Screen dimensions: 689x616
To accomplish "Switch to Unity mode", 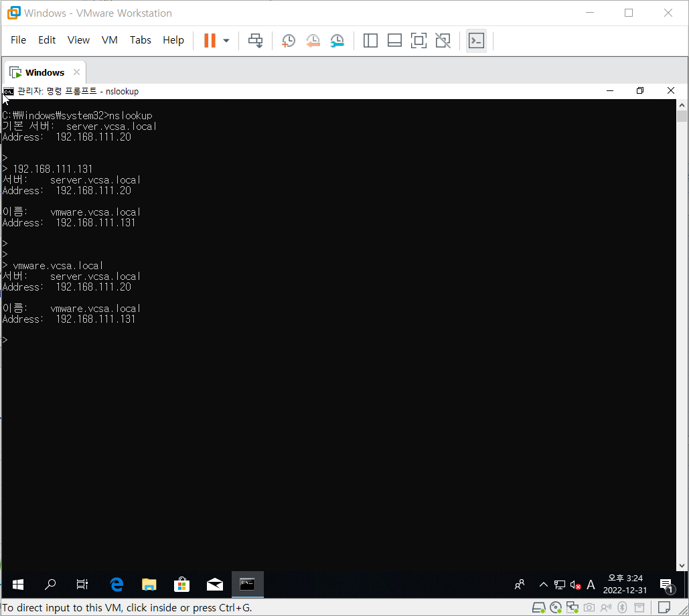I will (x=443, y=40).
